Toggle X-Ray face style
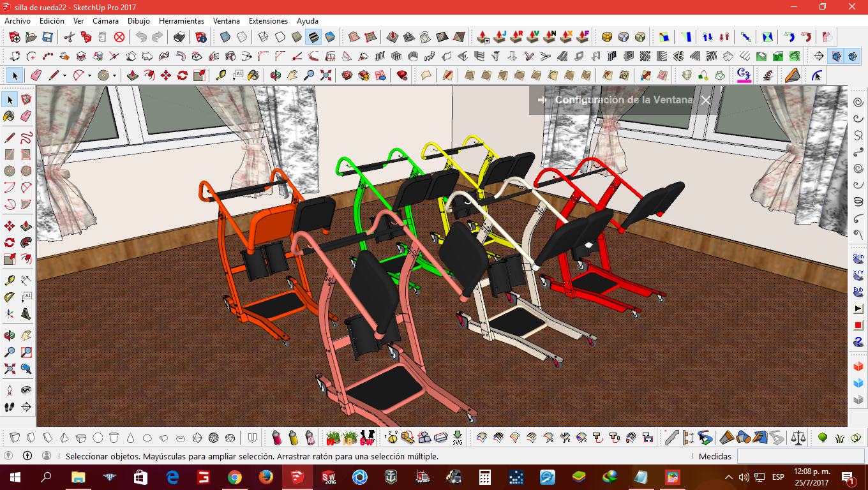This screenshot has width=868, height=490. click(225, 37)
